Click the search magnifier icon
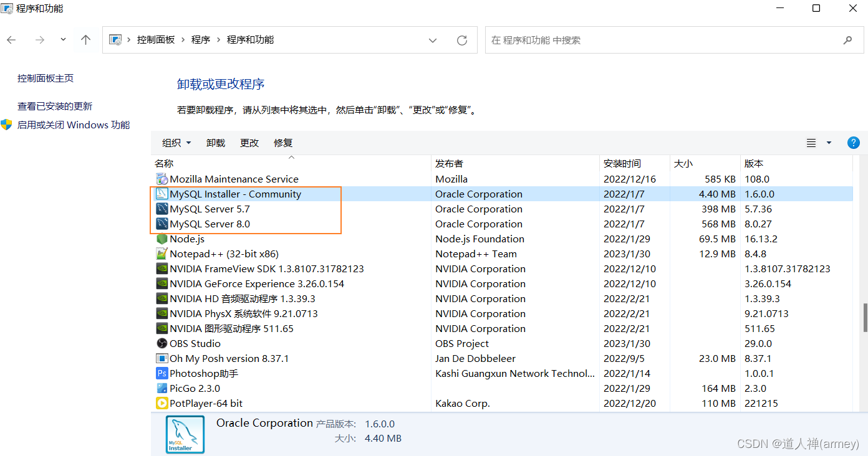Image resolution: width=868 pixels, height=456 pixels. tap(847, 40)
